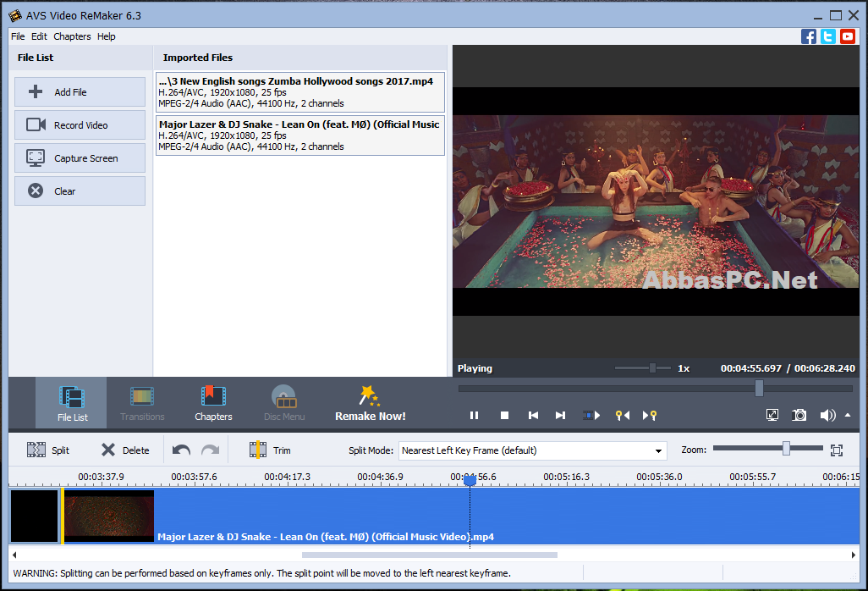This screenshot has width=868, height=591.
Task: Open the Chapters menu
Action: (72, 36)
